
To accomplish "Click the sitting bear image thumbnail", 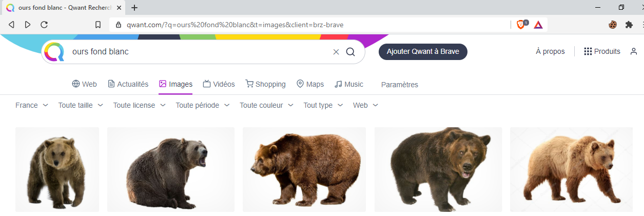I will pos(171,169).
